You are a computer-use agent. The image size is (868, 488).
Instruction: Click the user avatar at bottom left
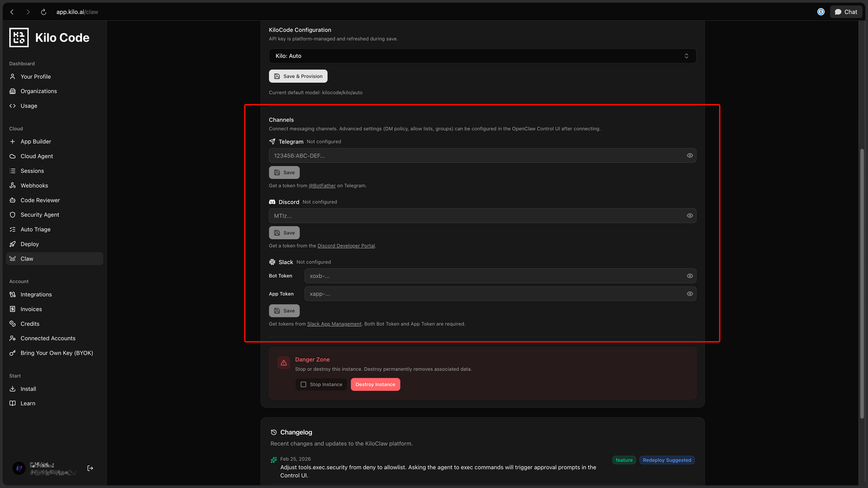coord(19,468)
